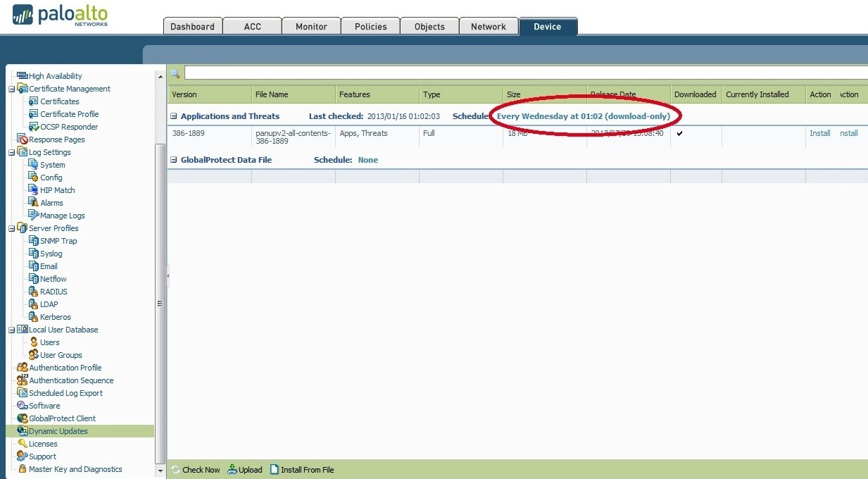Open the Policies tab
Viewport: 868px width, 479px height.
[370, 27]
